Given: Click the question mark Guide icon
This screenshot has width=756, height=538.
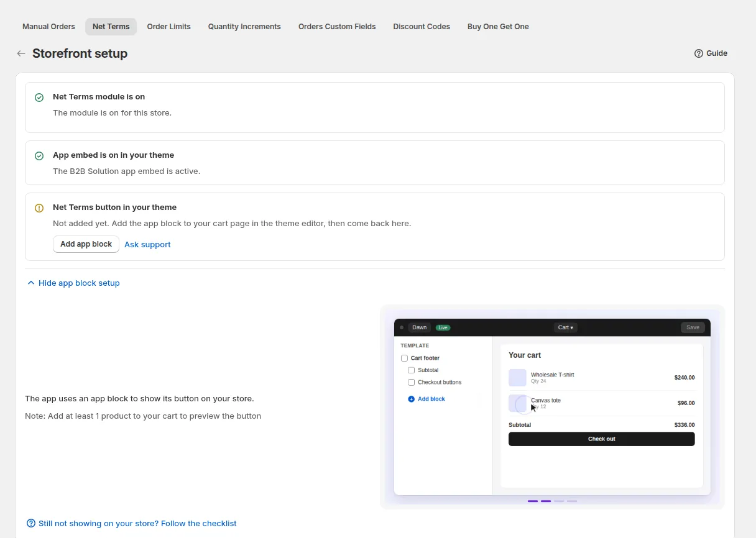Looking at the screenshot, I should click(x=699, y=53).
